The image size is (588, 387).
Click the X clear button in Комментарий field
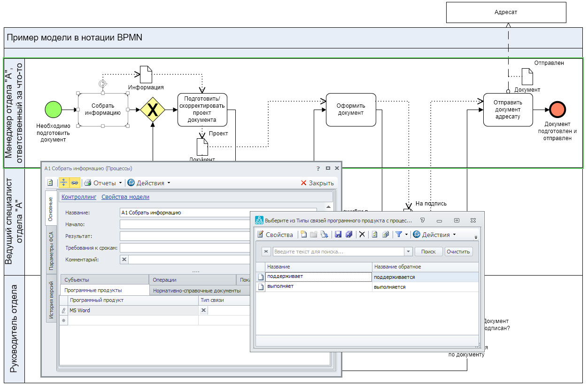[124, 259]
